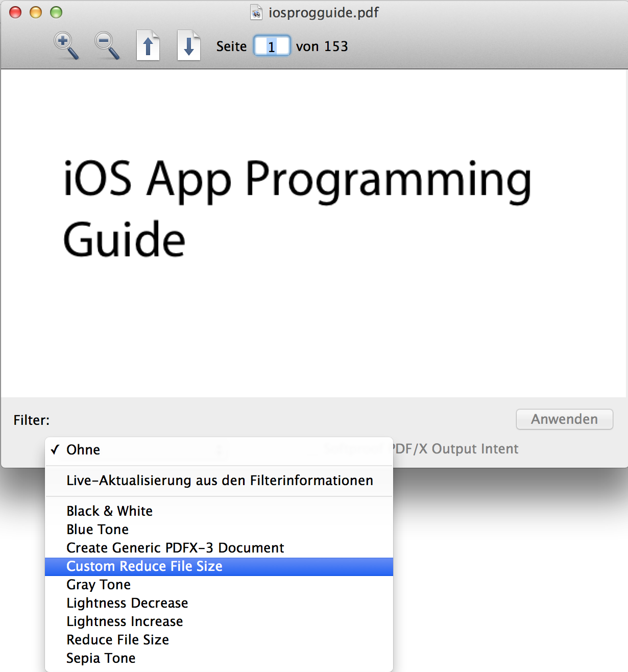Click the 'von 153' page count text
This screenshot has height=672, width=628.
pos(322,46)
